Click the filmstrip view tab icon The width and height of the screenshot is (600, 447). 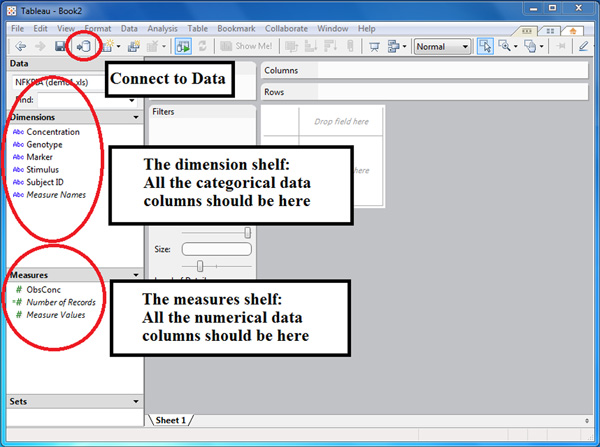tap(527, 31)
